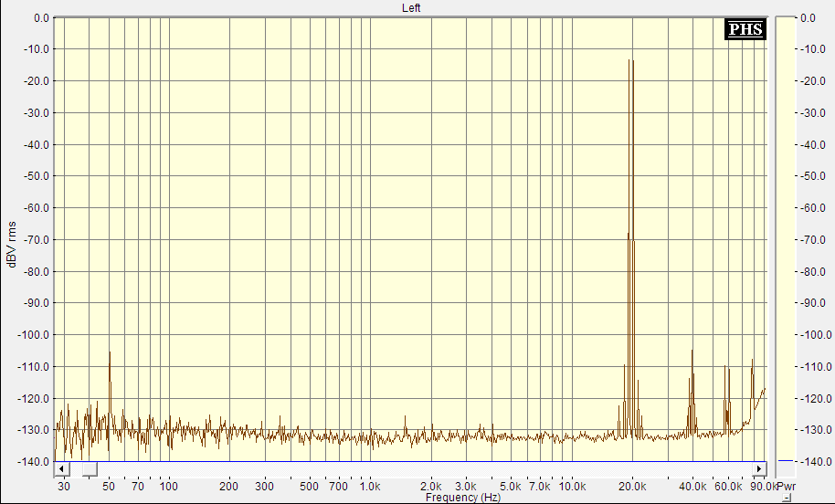Click the horizontal scrollbar thumb under the plot
835x504 pixels.
tap(90, 469)
